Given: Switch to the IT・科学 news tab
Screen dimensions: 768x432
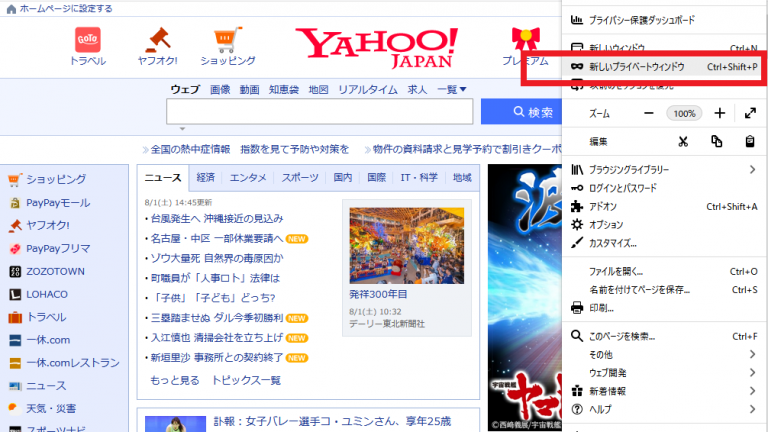Looking at the screenshot, I should coord(419,178).
